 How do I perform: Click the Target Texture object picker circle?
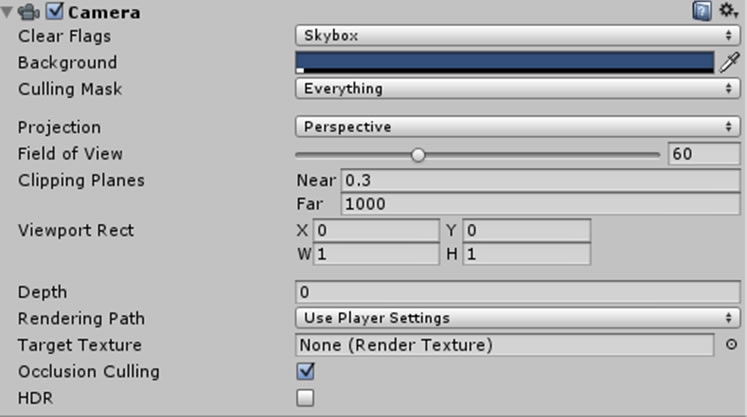point(731,345)
